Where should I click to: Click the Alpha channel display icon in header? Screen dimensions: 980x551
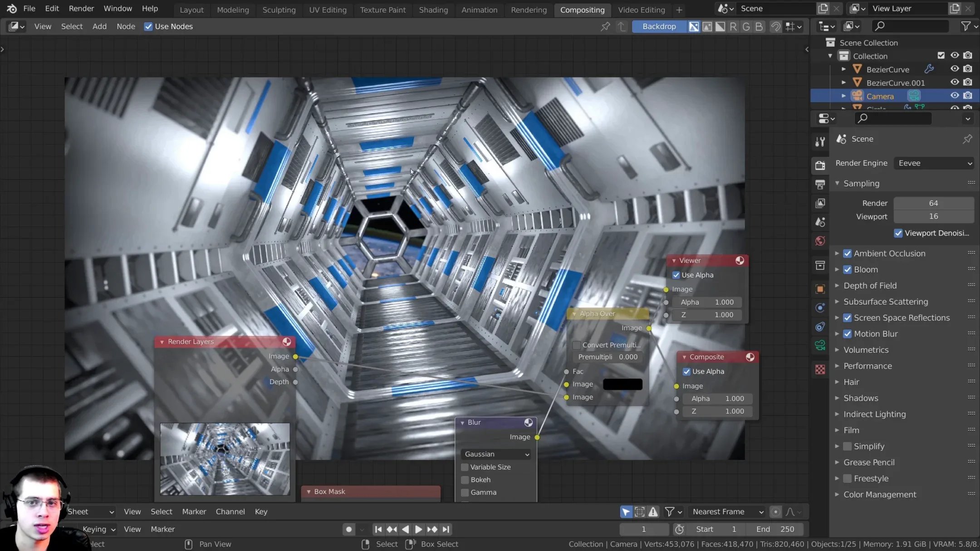click(x=720, y=26)
